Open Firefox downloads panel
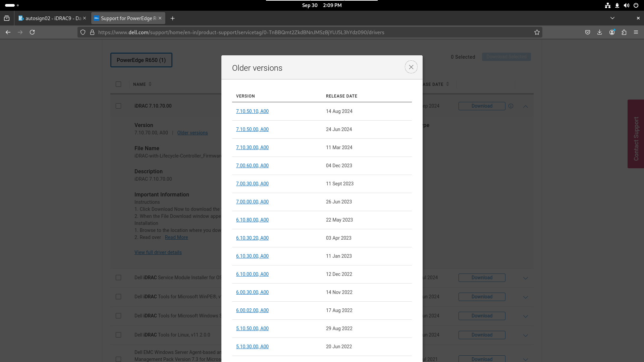Viewport: 644px width, 362px height. (600, 32)
